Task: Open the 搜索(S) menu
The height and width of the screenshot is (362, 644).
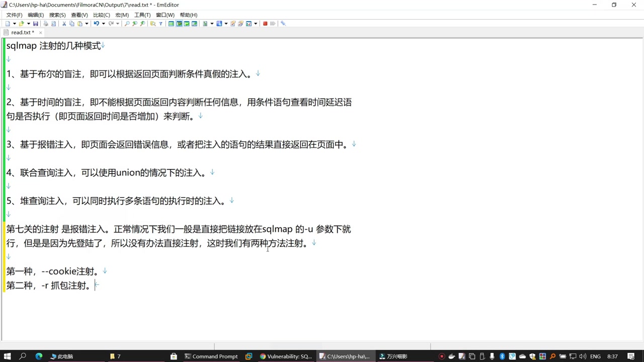Action: [57, 15]
